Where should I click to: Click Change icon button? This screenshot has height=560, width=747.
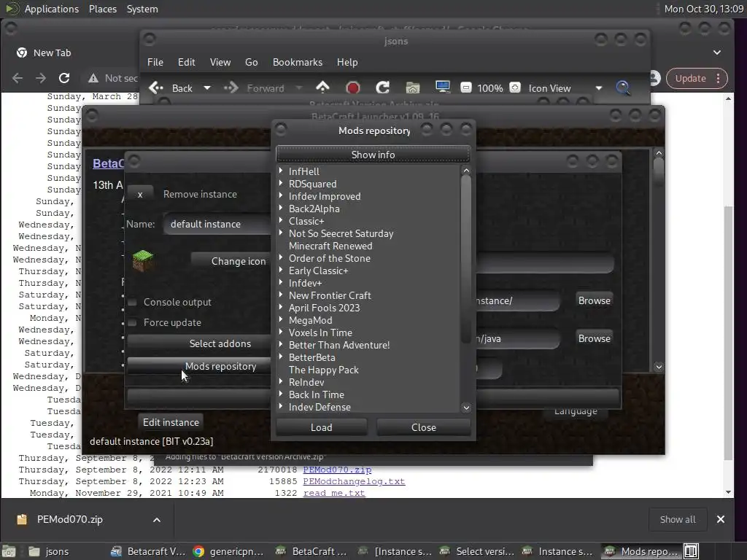(231, 262)
